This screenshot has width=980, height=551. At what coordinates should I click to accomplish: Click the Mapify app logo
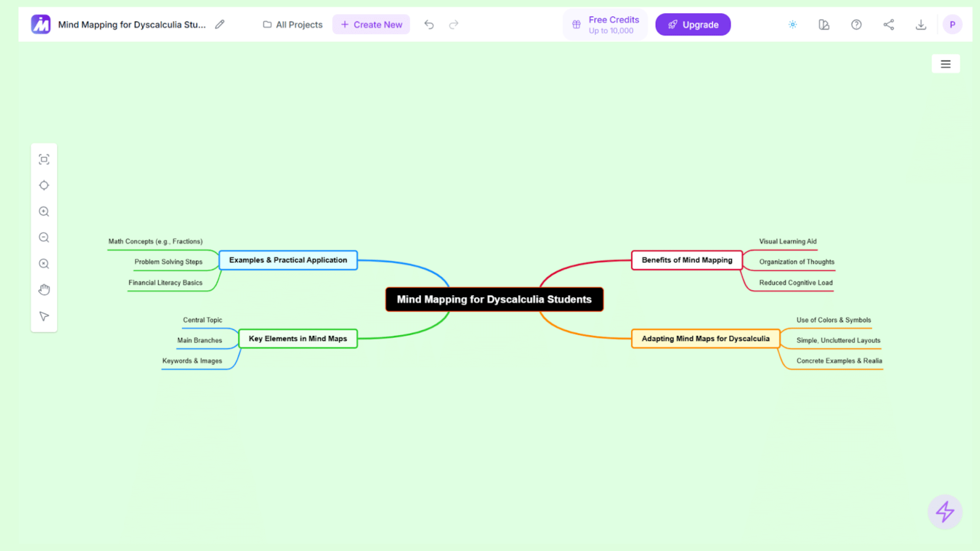pyautogui.click(x=41, y=24)
